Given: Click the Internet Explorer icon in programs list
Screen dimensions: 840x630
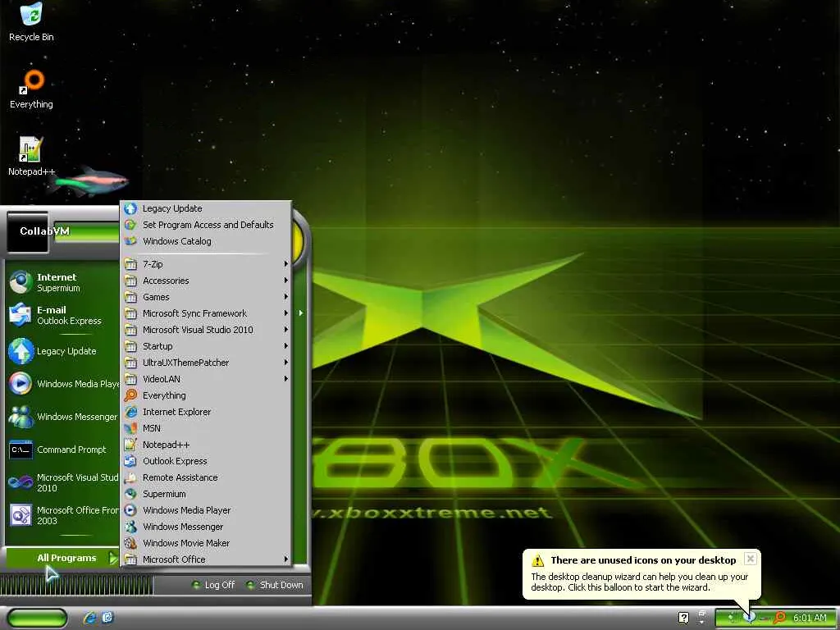Looking at the screenshot, I should (130, 412).
